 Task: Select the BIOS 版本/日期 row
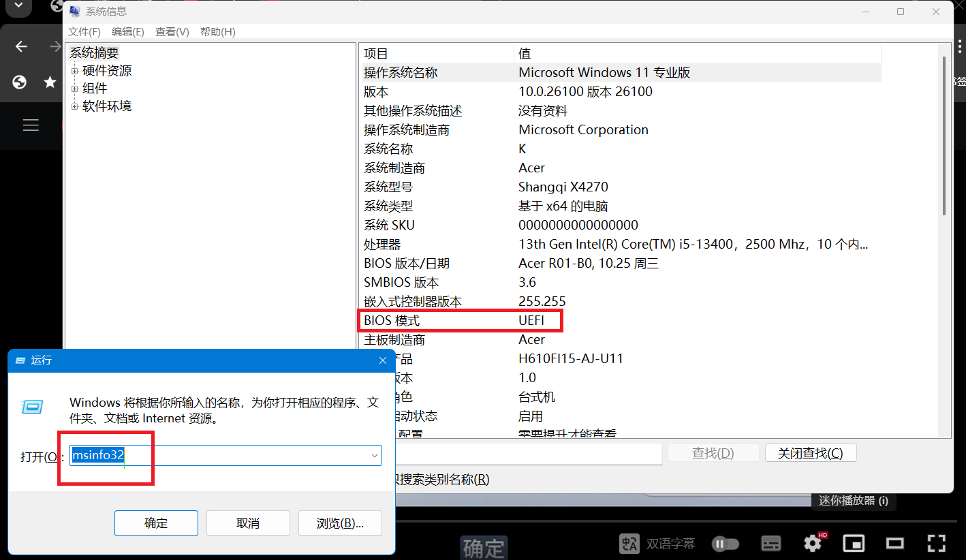tap(621, 263)
